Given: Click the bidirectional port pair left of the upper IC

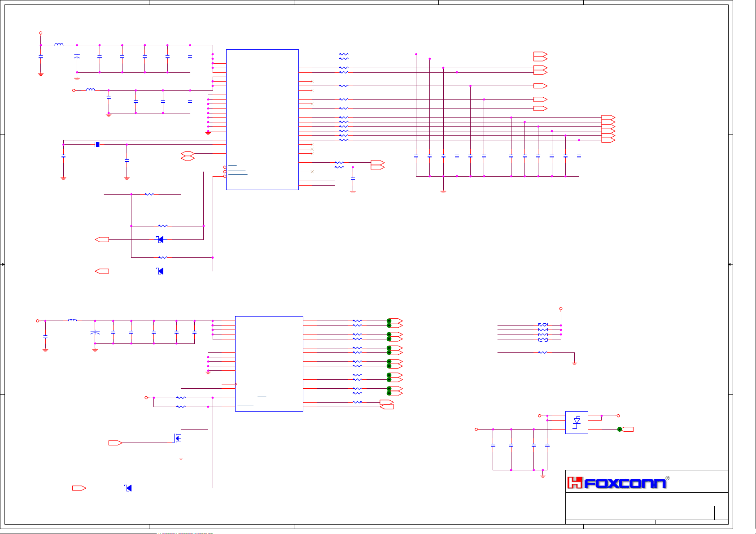Looking at the screenshot, I should click(x=188, y=156).
